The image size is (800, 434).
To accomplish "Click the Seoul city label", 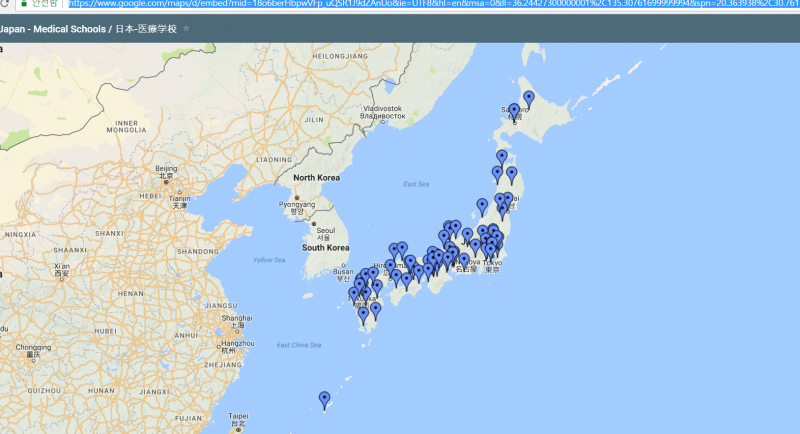I will pos(324,230).
